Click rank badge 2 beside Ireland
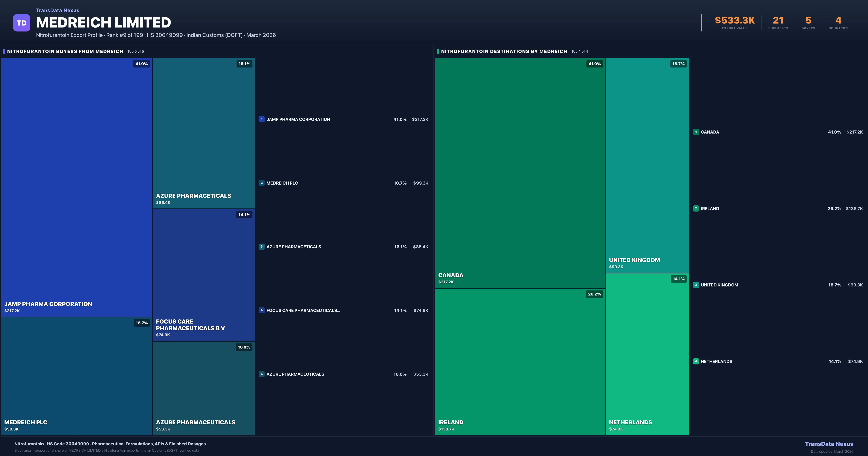The image size is (868, 456). click(x=696, y=208)
